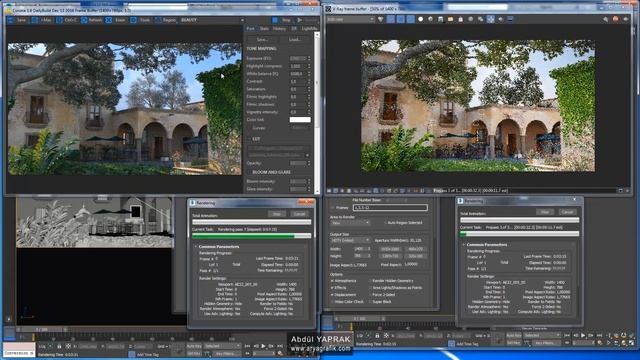Toggle the Effects option checkbox
Viewport: 640px width, 360px height.
[332, 288]
